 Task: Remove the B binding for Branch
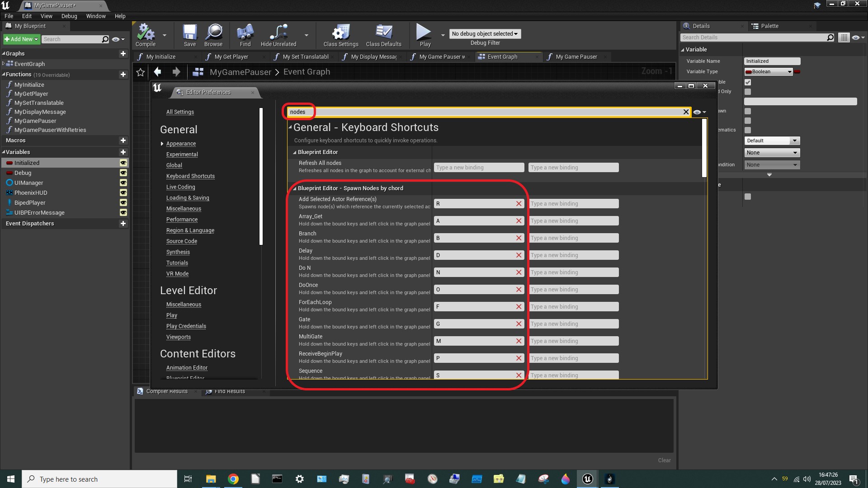click(519, 238)
